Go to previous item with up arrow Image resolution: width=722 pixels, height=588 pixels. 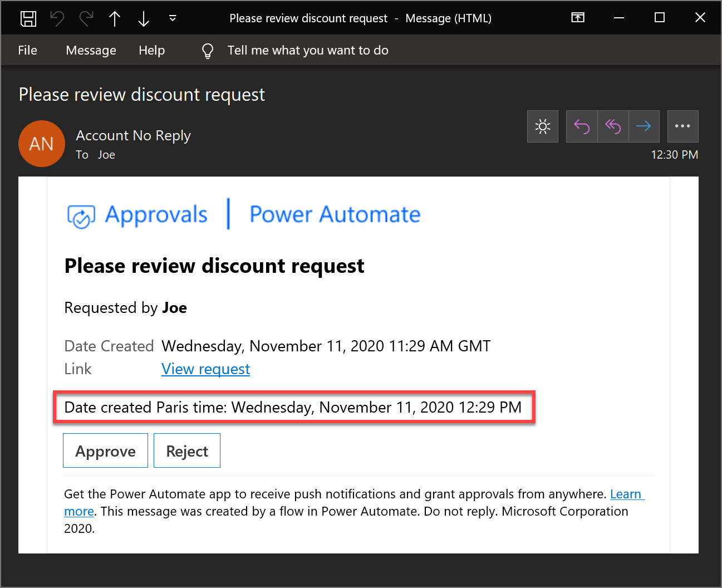tap(115, 18)
